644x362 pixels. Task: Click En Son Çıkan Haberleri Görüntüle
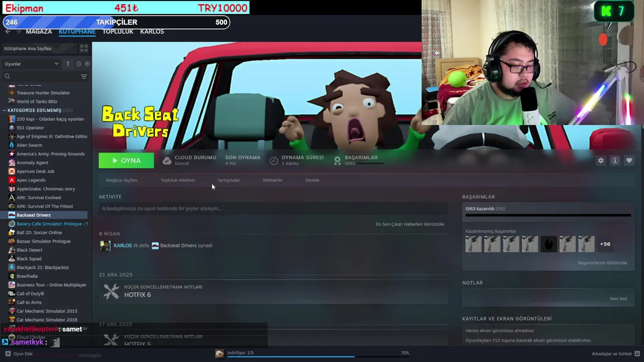410,224
